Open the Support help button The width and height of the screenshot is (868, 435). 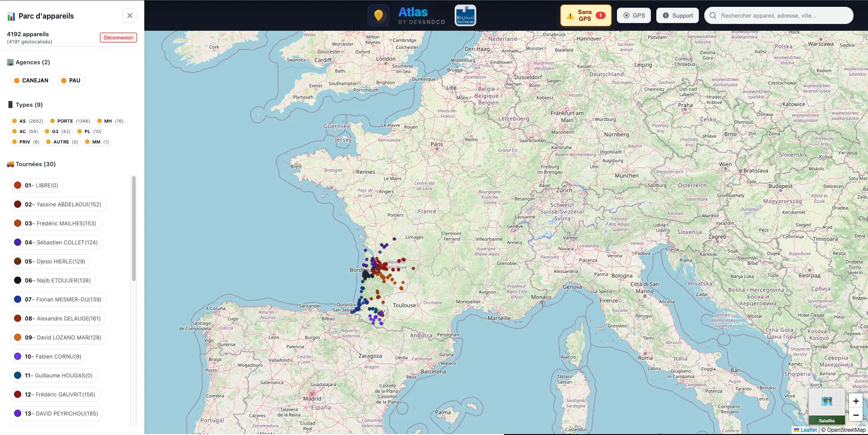point(677,15)
